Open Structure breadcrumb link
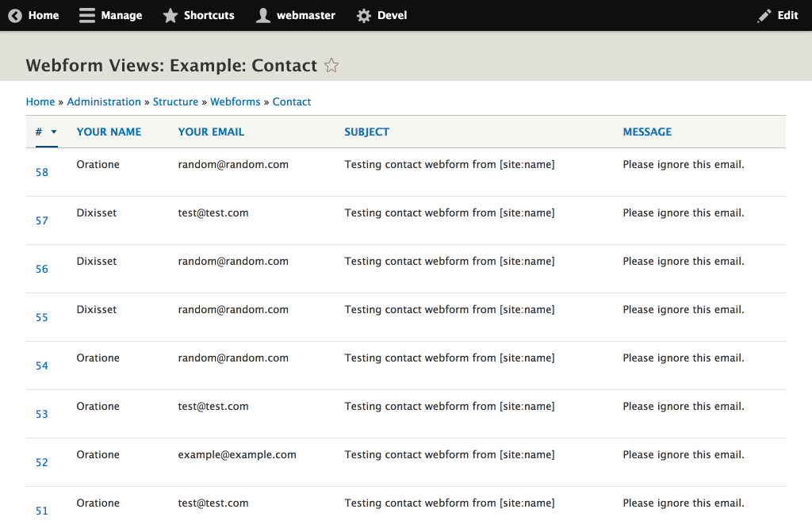812x532 pixels. tap(175, 102)
